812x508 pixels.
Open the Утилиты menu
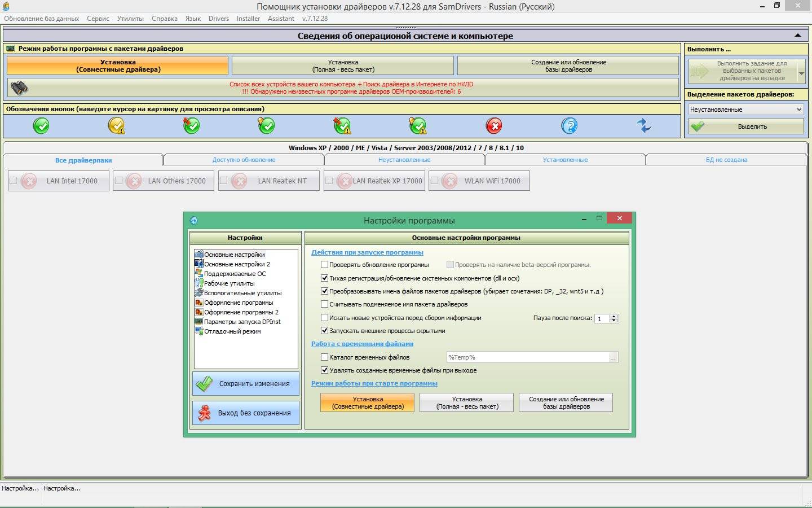[x=130, y=19]
